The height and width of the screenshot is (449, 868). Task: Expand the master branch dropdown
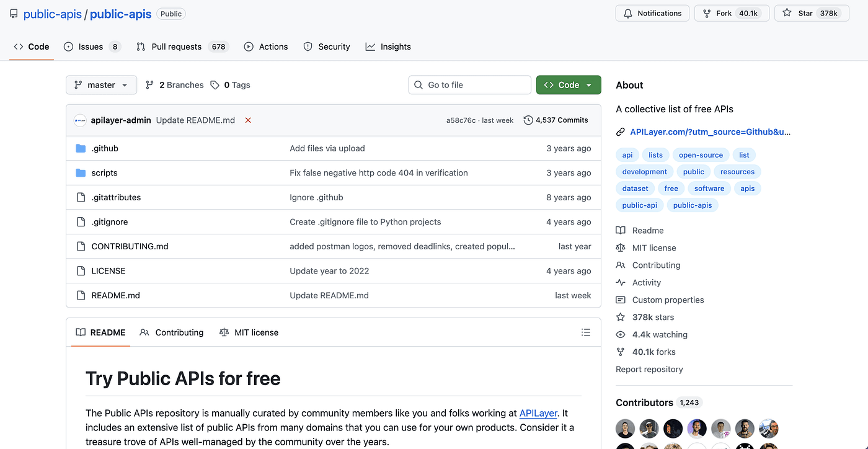101,85
